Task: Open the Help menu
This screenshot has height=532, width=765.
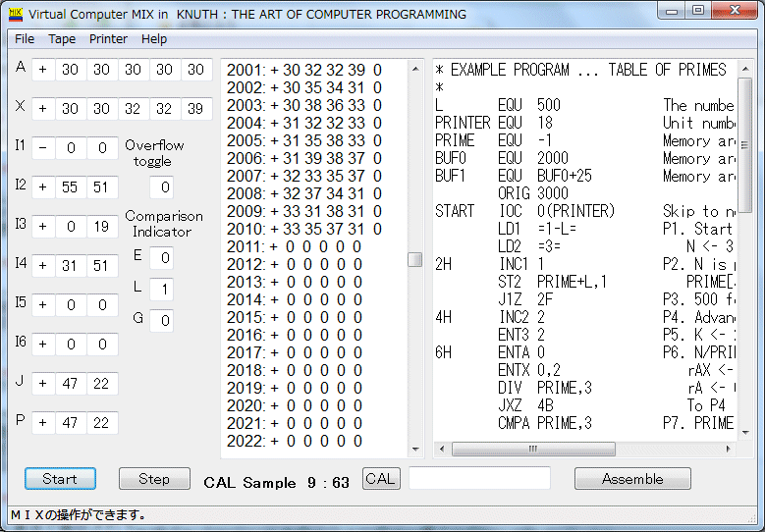Action: point(154,39)
